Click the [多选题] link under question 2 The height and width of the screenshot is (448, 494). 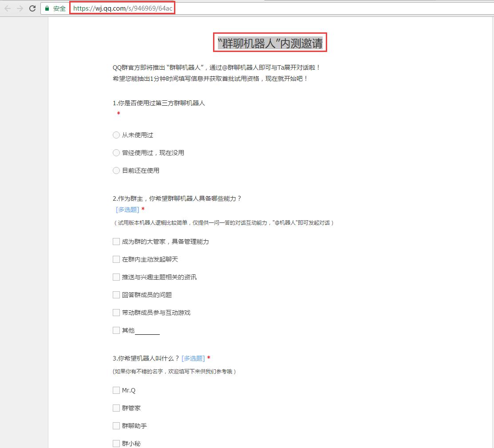coord(127,210)
